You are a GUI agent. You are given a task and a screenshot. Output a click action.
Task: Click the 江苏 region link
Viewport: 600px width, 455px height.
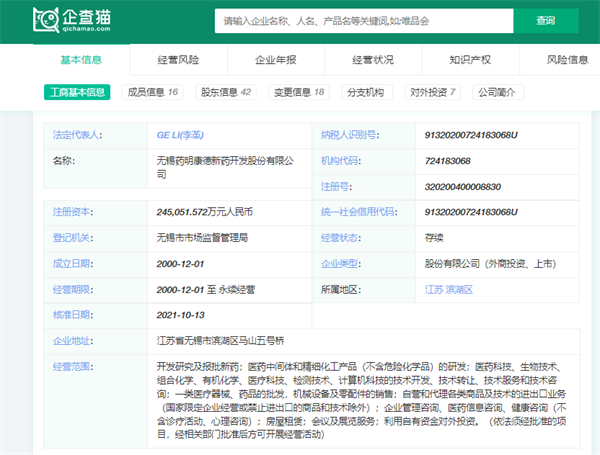click(x=434, y=289)
